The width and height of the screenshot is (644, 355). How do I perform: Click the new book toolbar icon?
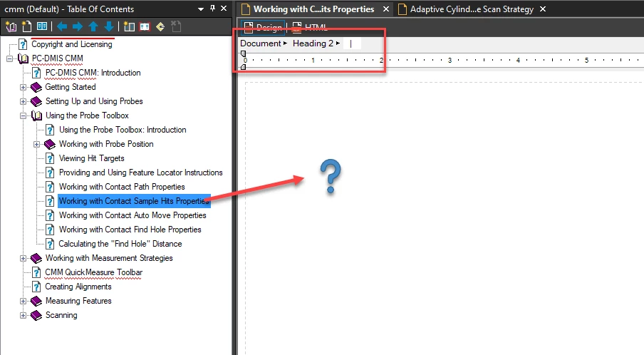[x=11, y=26]
